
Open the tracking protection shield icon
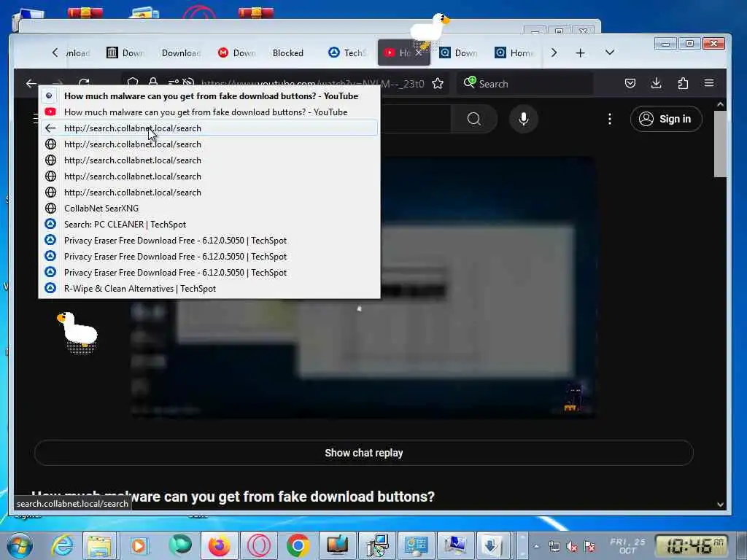[x=133, y=82]
